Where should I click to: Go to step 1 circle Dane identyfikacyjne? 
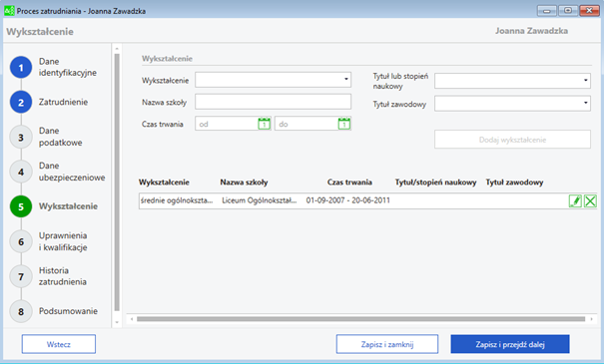pyautogui.click(x=21, y=68)
